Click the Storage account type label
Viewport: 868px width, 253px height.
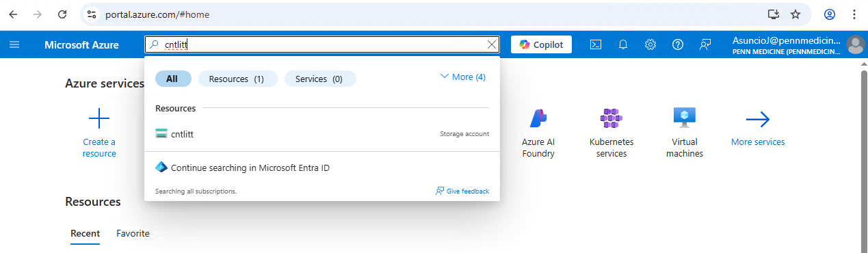(464, 134)
